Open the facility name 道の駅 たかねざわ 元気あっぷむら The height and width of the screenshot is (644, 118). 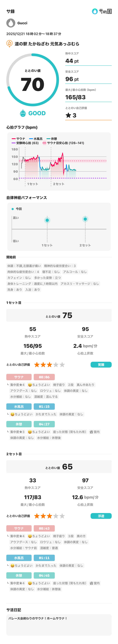coord(47,44)
